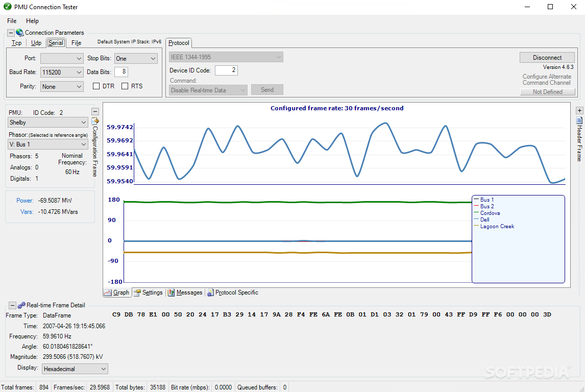585x392 pixels.
Task: Open the PMU Shelby dropdown
Action: click(48, 122)
